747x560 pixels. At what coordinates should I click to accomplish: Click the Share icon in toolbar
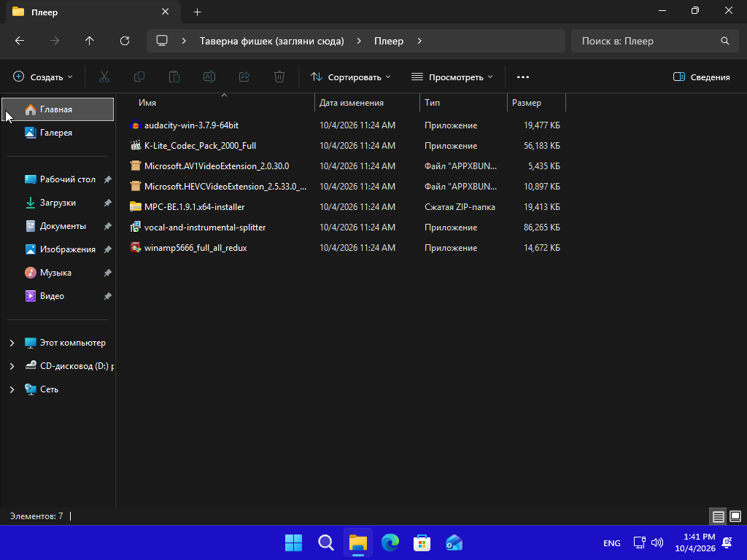coord(244,77)
